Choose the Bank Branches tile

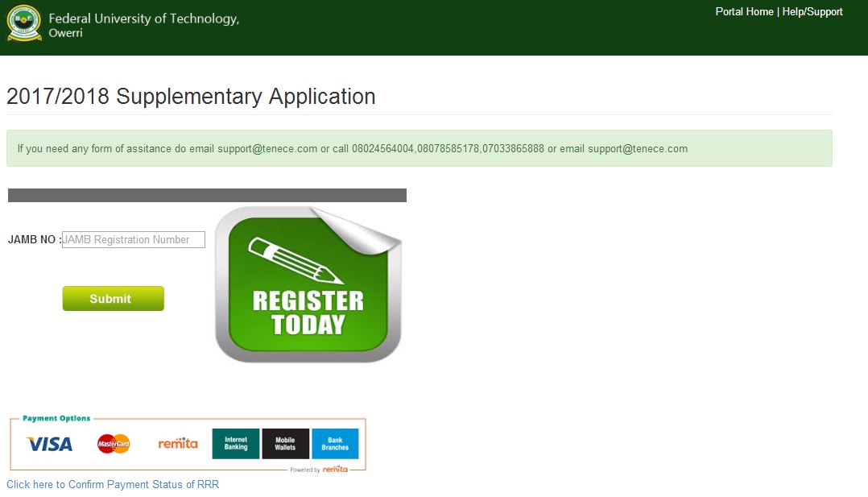click(x=335, y=444)
